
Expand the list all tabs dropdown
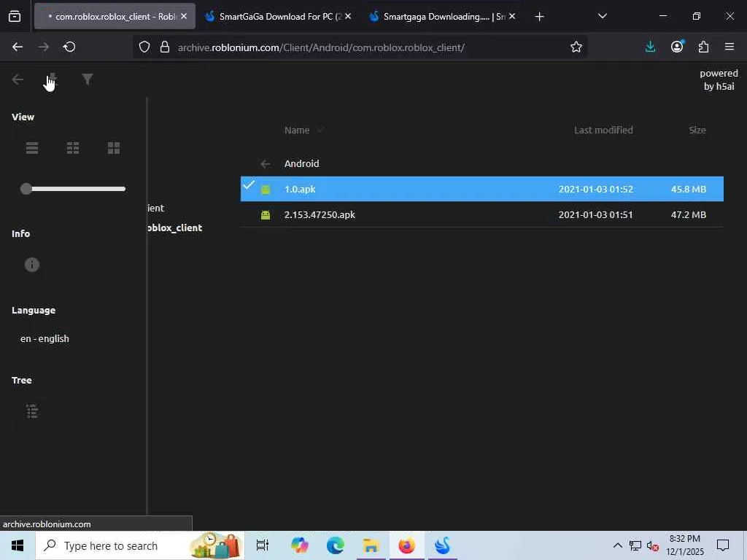pyautogui.click(x=602, y=16)
